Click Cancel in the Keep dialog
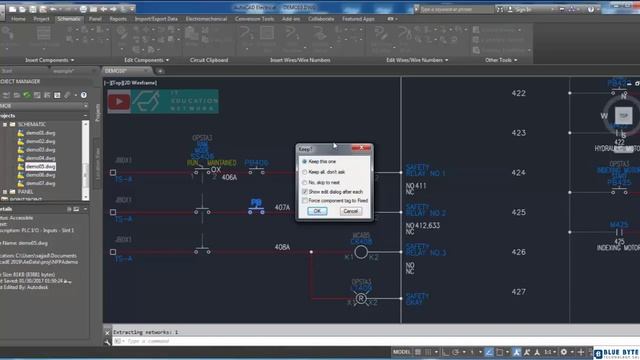 351,211
